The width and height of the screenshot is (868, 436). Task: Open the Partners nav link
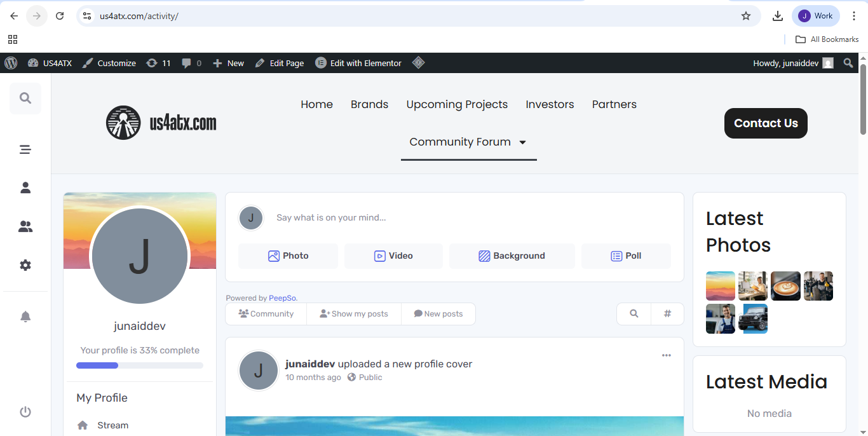click(x=614, y=104)
